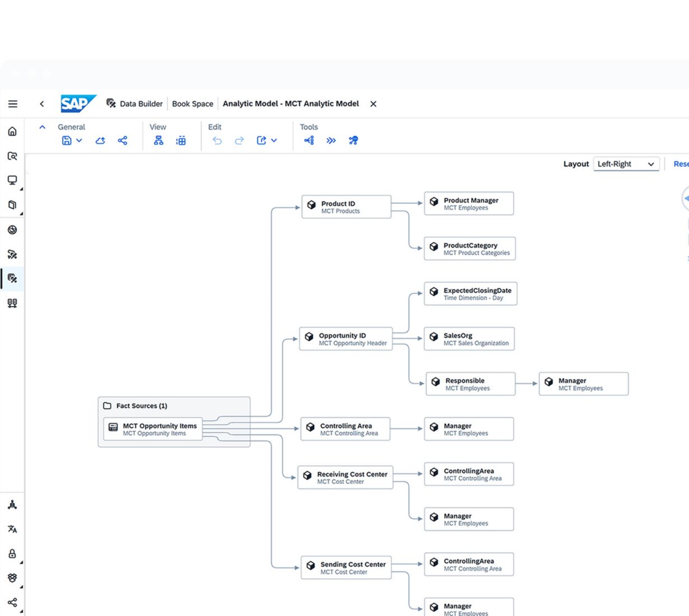The image size is (689, 616).
Task: Collapse the toolbar with the chevron
Action: pyautogui.click(x=42, y=127)
